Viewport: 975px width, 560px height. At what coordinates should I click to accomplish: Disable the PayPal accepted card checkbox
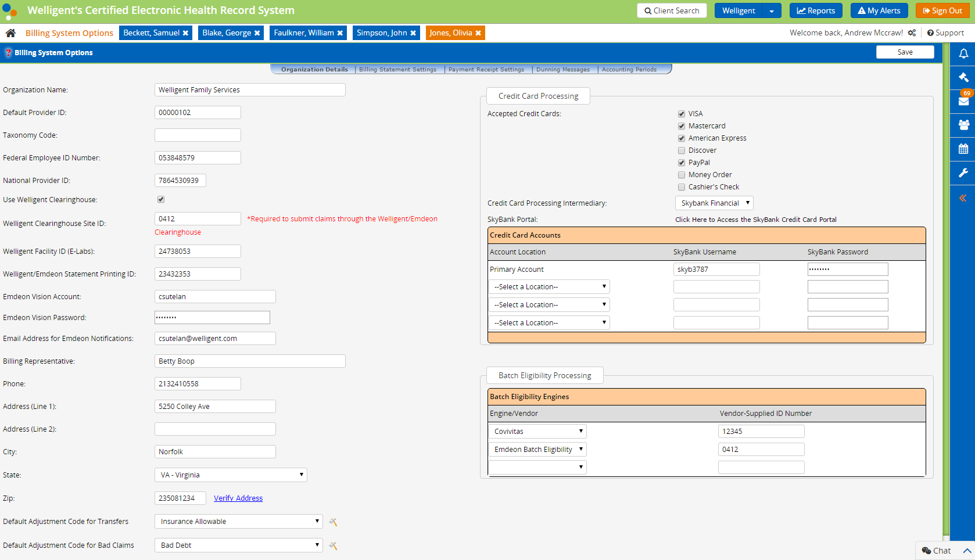(x=682, y=163)
